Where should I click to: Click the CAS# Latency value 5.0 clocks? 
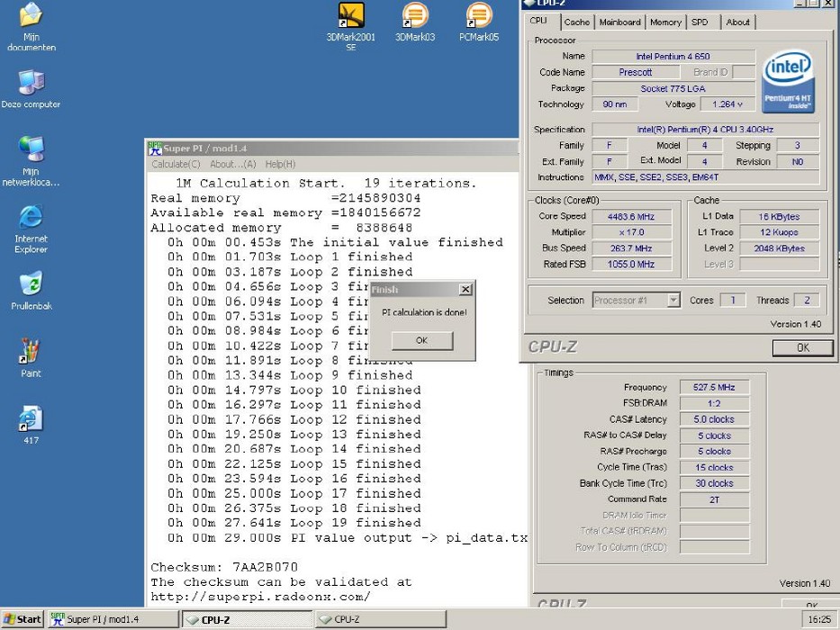[714, 419]
